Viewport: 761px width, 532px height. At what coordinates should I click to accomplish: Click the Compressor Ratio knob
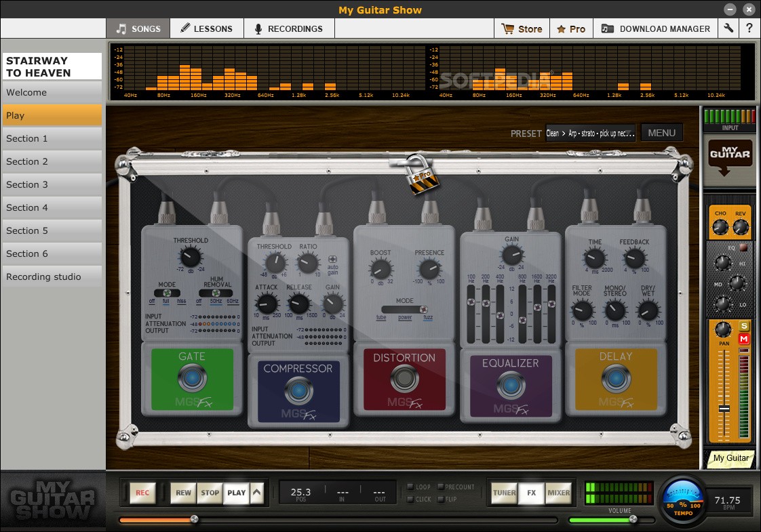pos(308,263)
